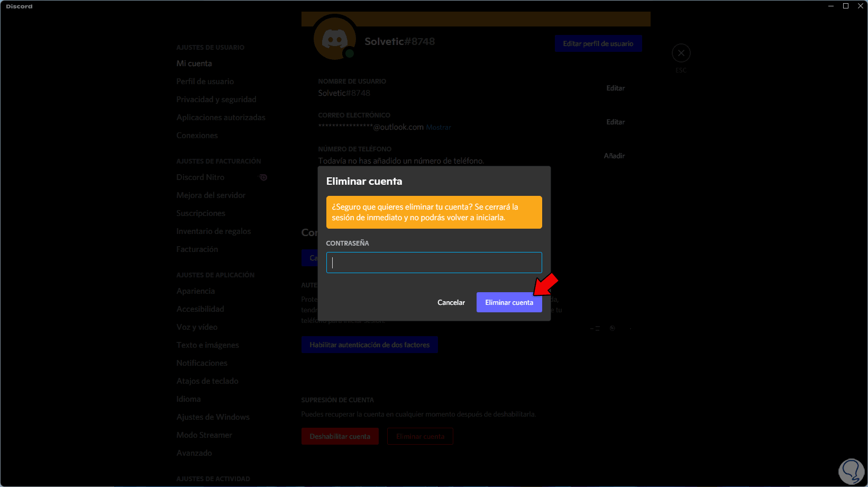Viewport: 868px width, 487px height.
Task: Open Editar perfil de usuario
Action: (x=598, y=43)
